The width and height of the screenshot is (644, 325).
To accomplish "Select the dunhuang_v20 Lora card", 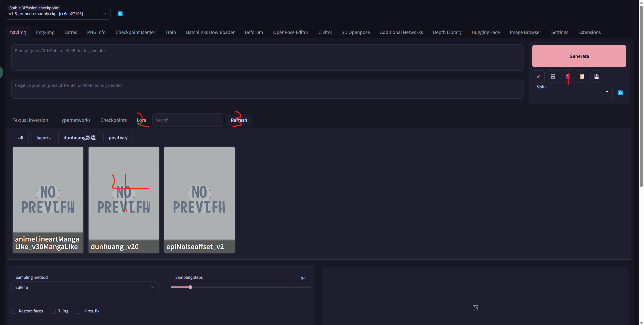I will coord(124,200).
